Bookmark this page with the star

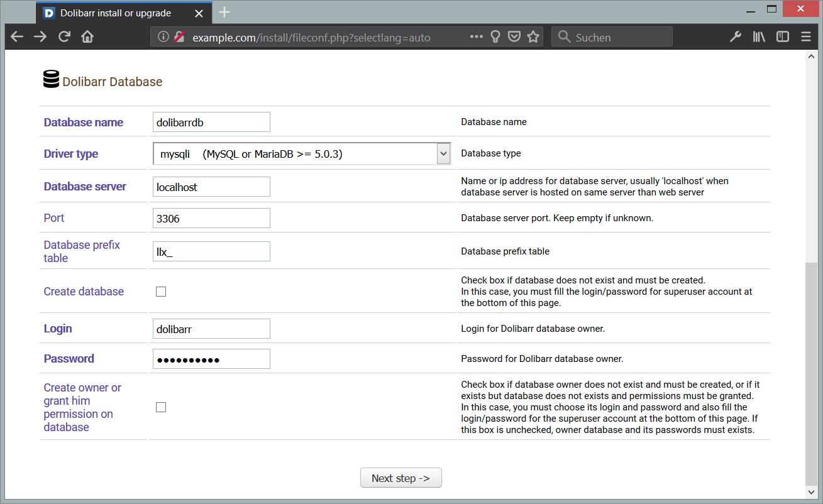click(533, 36)
